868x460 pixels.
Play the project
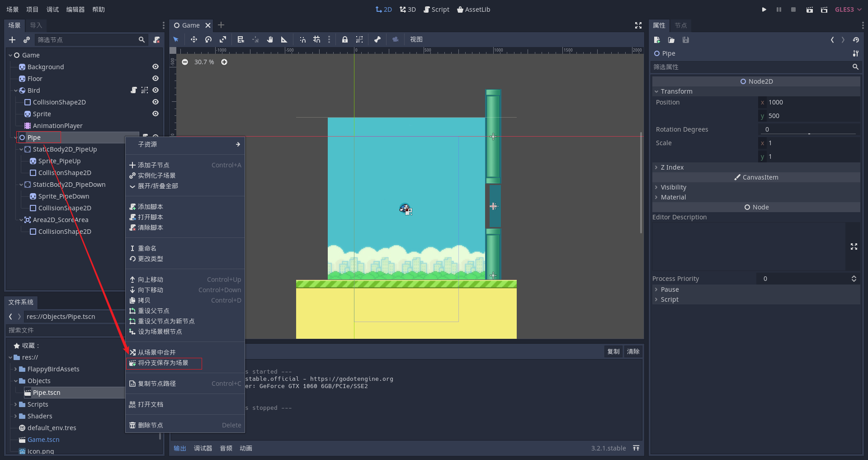coord(764,9)
